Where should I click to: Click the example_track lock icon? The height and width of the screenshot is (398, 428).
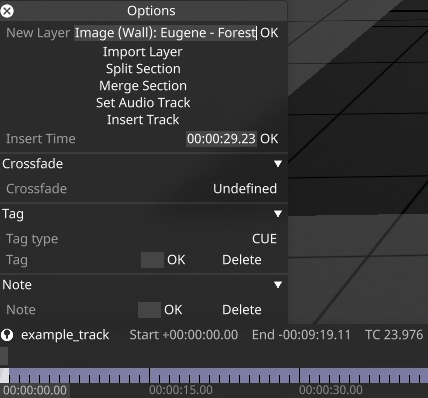(x=7, y=335)
